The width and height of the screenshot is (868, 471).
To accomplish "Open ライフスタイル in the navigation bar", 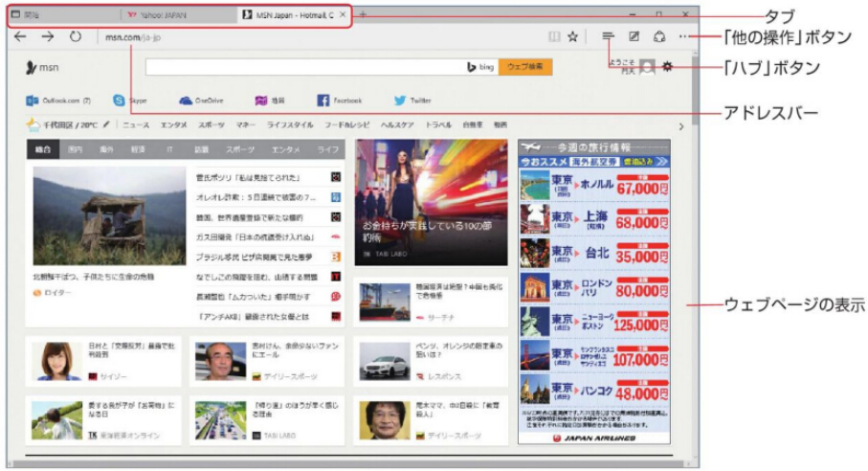I will click(x=290, y=125).
